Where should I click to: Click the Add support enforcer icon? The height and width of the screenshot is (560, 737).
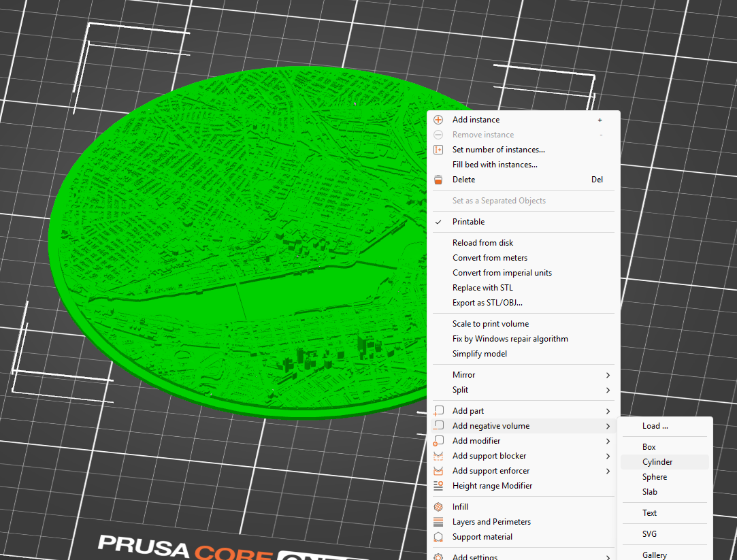pos(438,472)
